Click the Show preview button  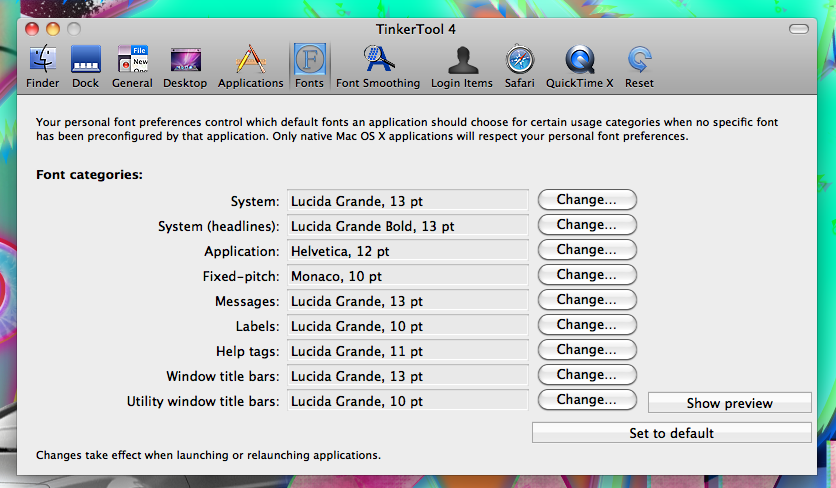coord(729,403)
